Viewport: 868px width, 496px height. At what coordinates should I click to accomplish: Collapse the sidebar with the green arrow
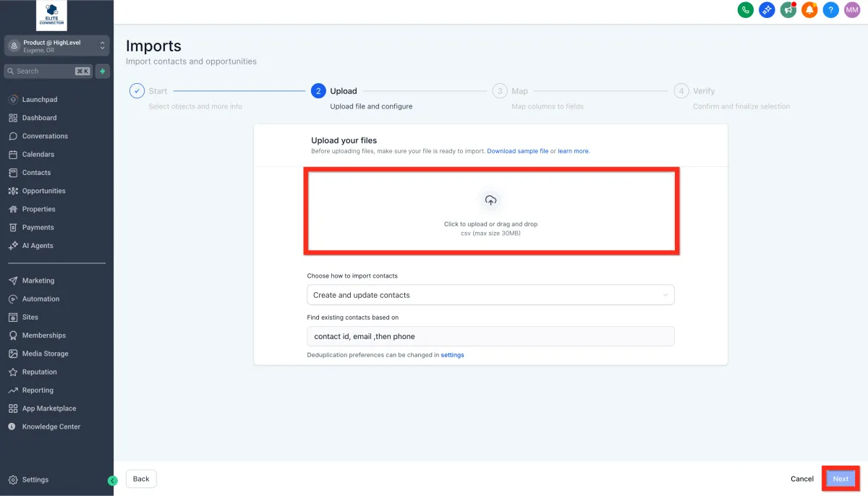pyautogui.click(x=112, y=480)
